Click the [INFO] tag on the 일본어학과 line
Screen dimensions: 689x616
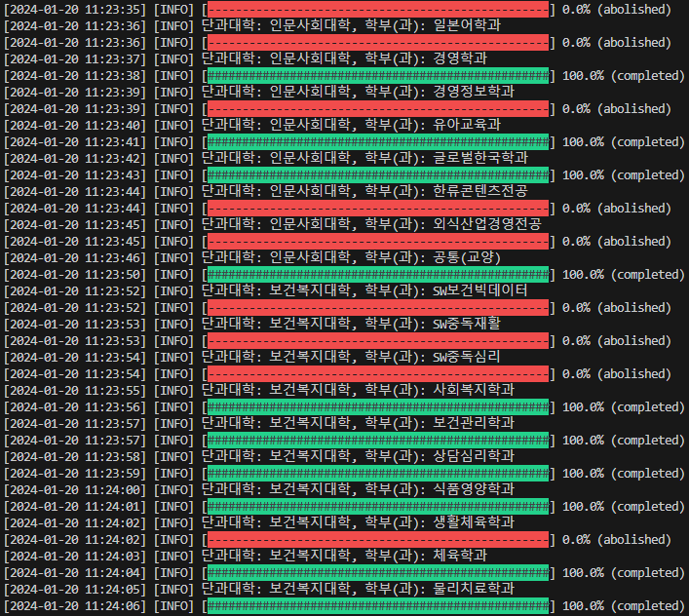coord(173,26)
